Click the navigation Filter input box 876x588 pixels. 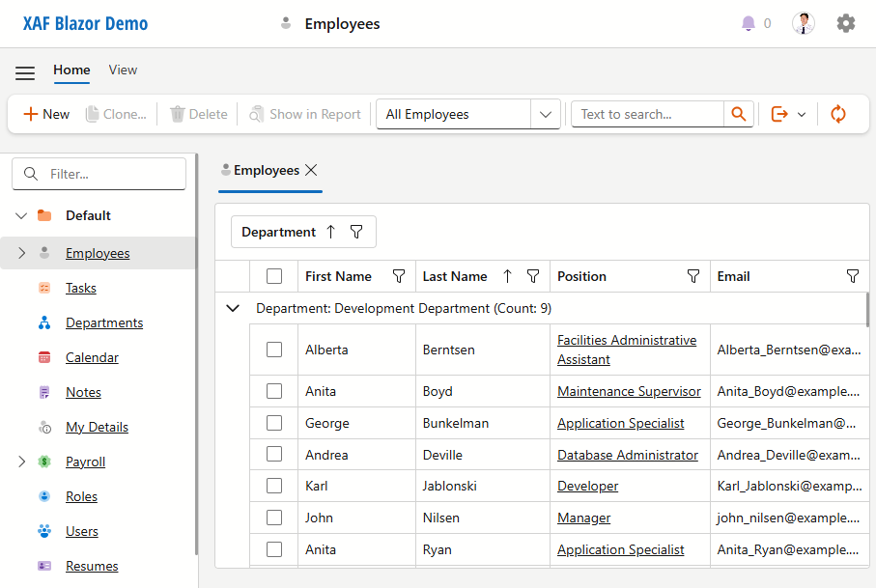(x=99, y=174)
